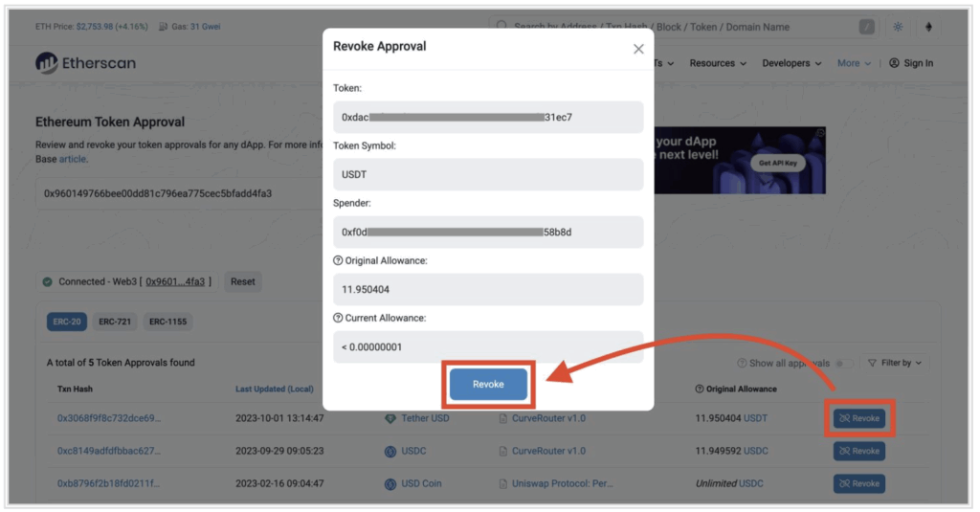Click the USDT link next to 11.950404
This screenshot has width=980, height=512.
[756, 418]
